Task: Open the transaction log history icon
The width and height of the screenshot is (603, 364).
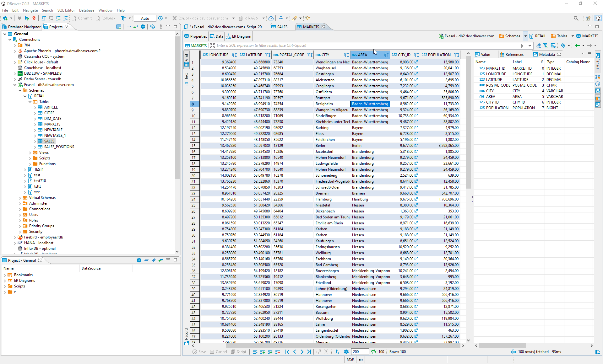Action: 160,18
